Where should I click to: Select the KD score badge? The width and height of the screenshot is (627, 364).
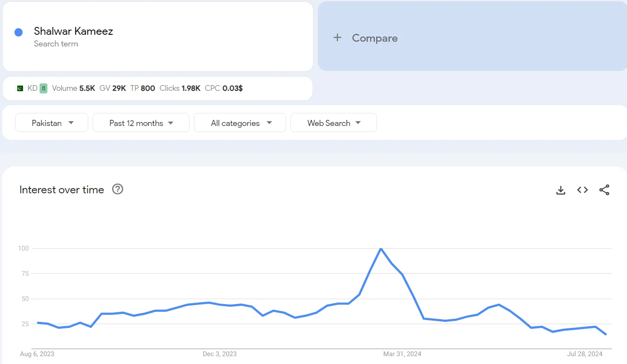[43, 88]
